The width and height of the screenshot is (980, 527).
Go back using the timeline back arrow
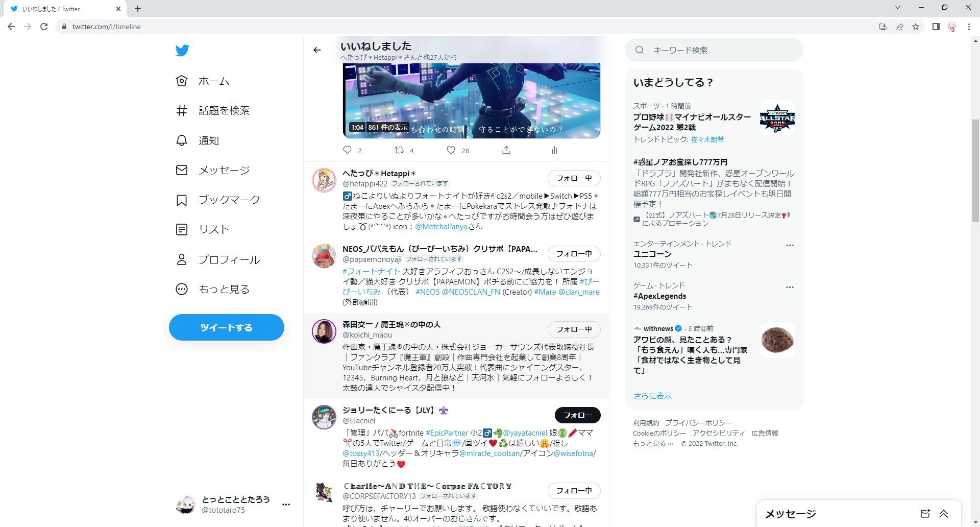pos(317,50)
